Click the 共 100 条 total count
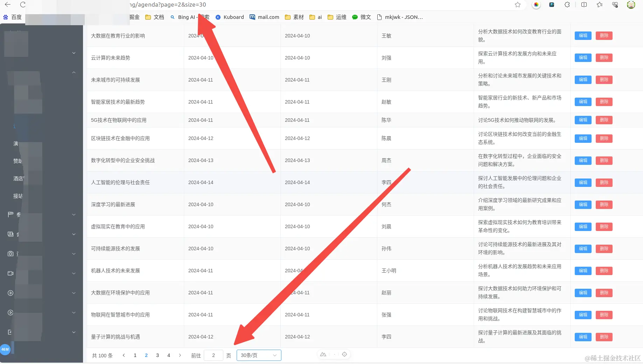The width and height of the screenshot is (643, 364). tap(102, 356)
